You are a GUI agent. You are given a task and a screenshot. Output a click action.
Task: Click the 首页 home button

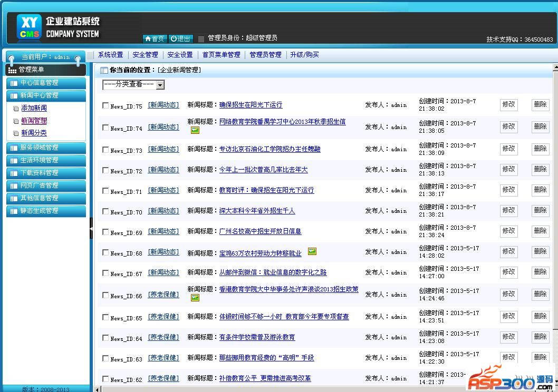click(155, 38)
